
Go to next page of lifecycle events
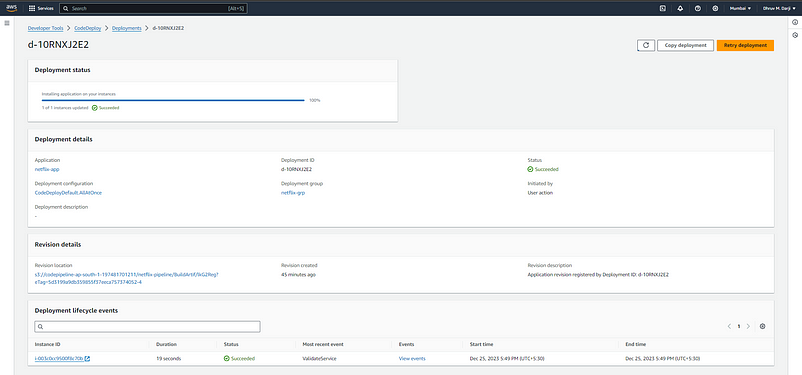[x=748, y=326]
